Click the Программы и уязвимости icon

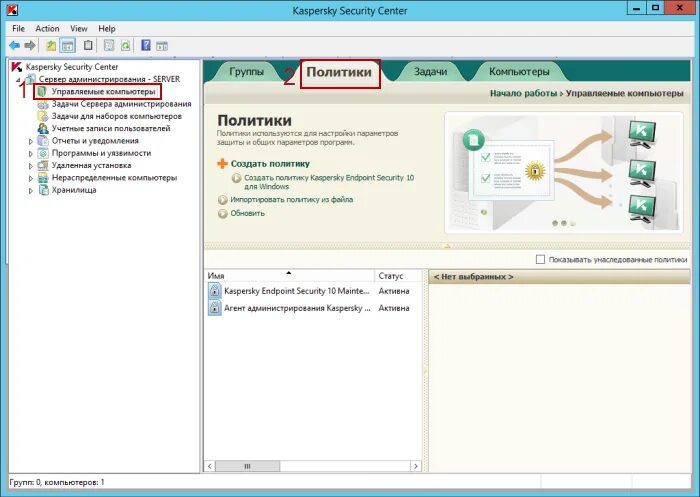[x=43, y=153]
